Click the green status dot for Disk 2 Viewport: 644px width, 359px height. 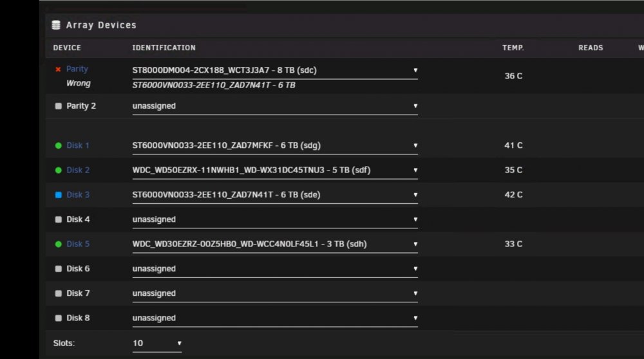(x=59, y=170)
